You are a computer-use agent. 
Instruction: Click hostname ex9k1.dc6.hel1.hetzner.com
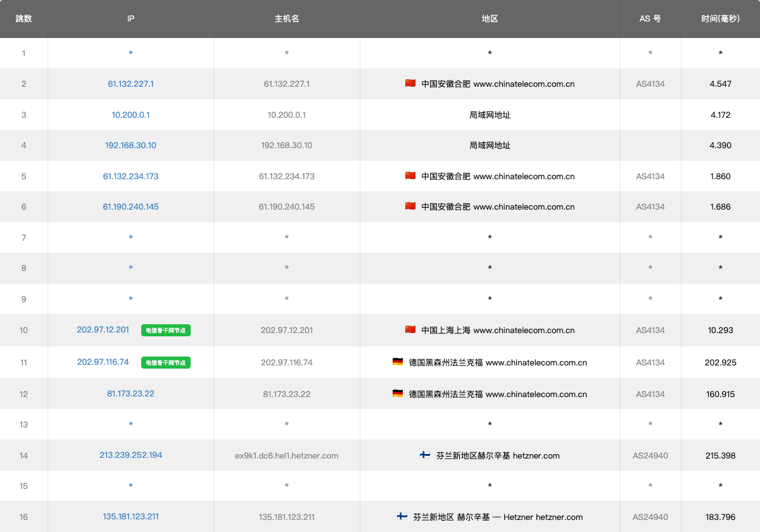point(286,455)
